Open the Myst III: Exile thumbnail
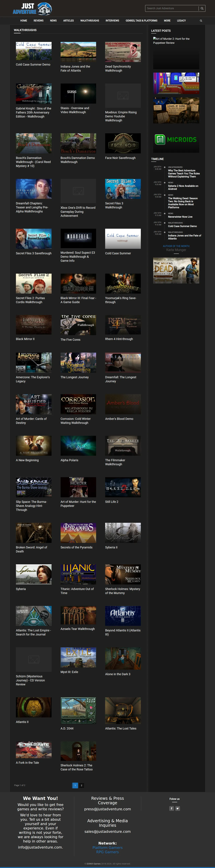The width and height of the screenshot is (215, 868). tap(78, 657)
